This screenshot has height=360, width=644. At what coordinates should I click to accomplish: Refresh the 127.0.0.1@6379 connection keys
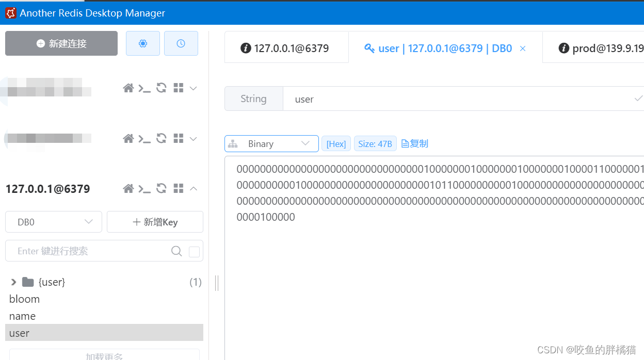(x=161, y=188)
